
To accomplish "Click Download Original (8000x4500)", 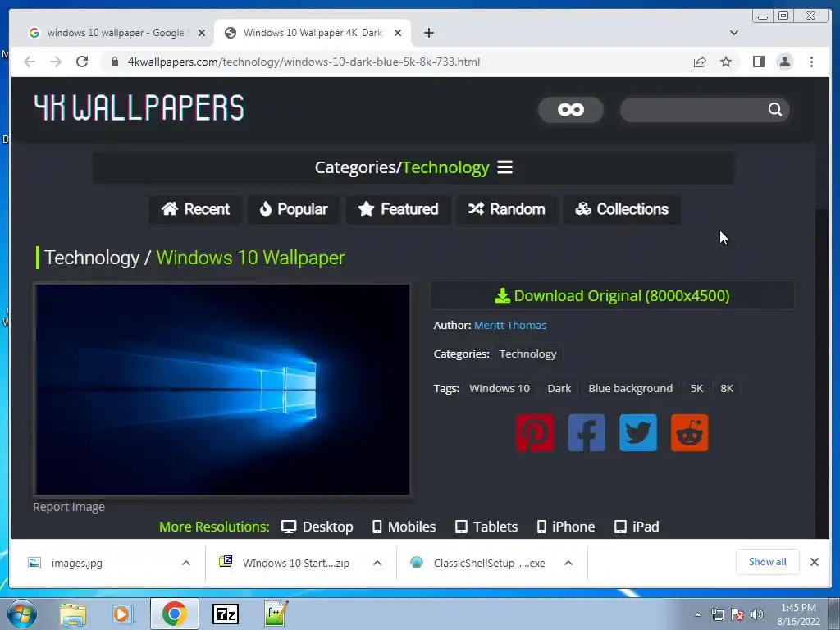I will pyautogui.click(x=612, y=295).
